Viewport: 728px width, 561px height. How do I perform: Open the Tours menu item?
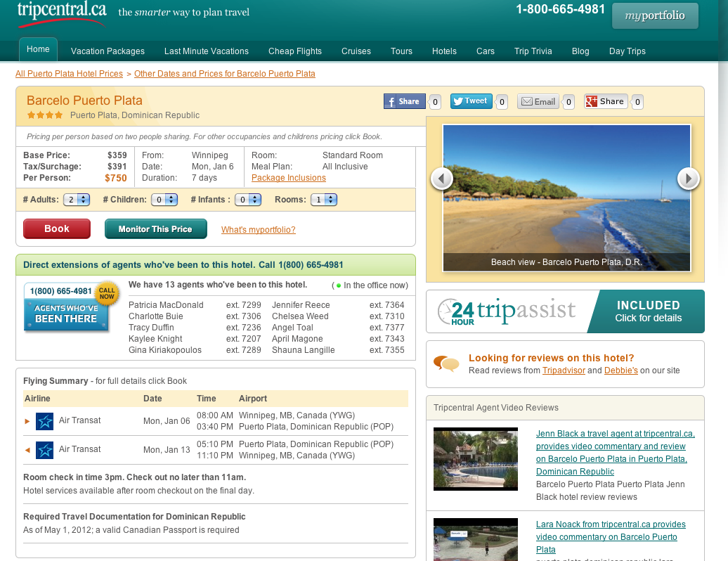coord(402,51)
